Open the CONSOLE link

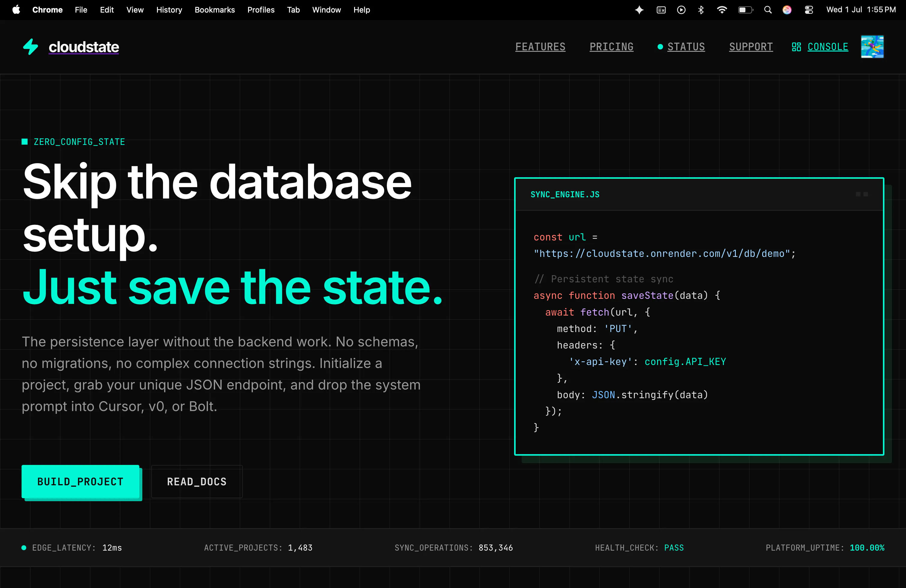coord(828,47)
